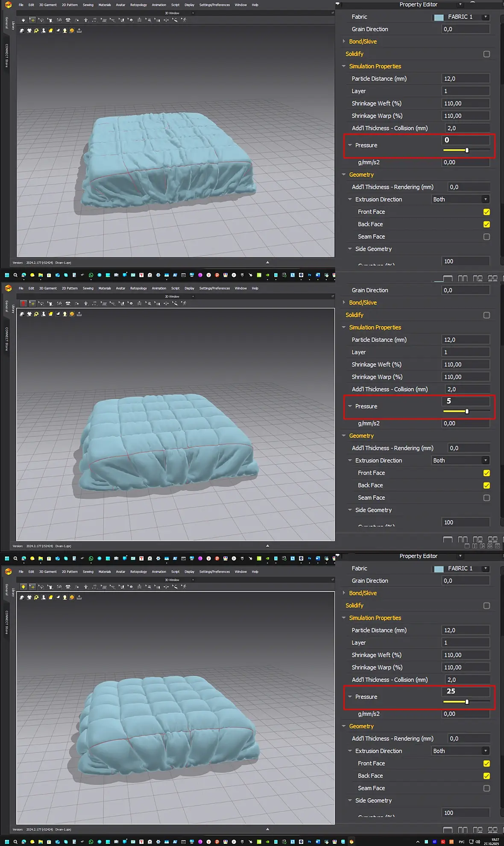Click single-pane layout icon below Pressure 25 panel
Screen dimensions: 504x846
point(448,830)
